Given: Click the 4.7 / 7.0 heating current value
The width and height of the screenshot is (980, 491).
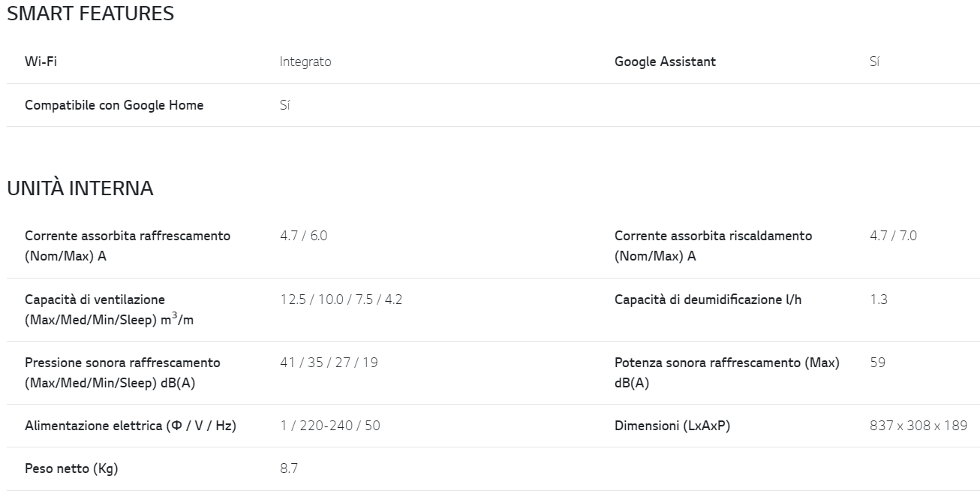Looking at the screenshot, I should [x=893, y=236].
